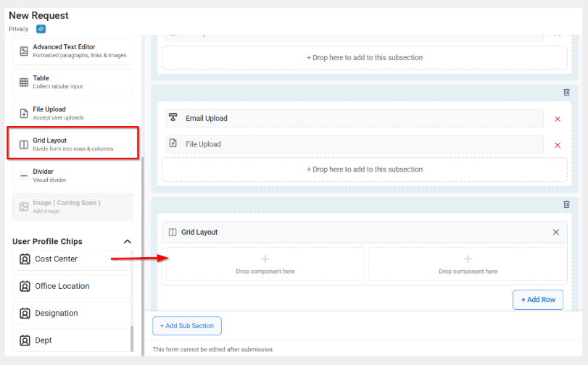Delete the Email Upload subsection with trash icon

point(566,92)
